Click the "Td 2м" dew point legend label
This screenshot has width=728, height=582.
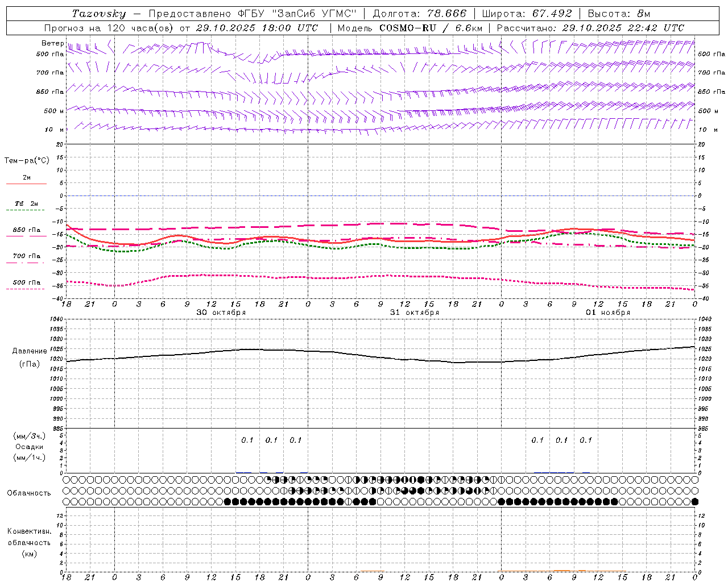point(26,203)
